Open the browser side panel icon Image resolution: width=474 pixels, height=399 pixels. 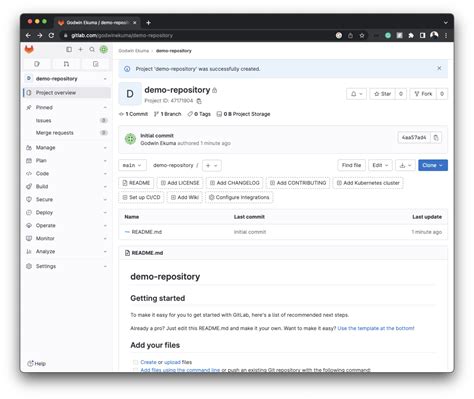[x=422, y=35]
